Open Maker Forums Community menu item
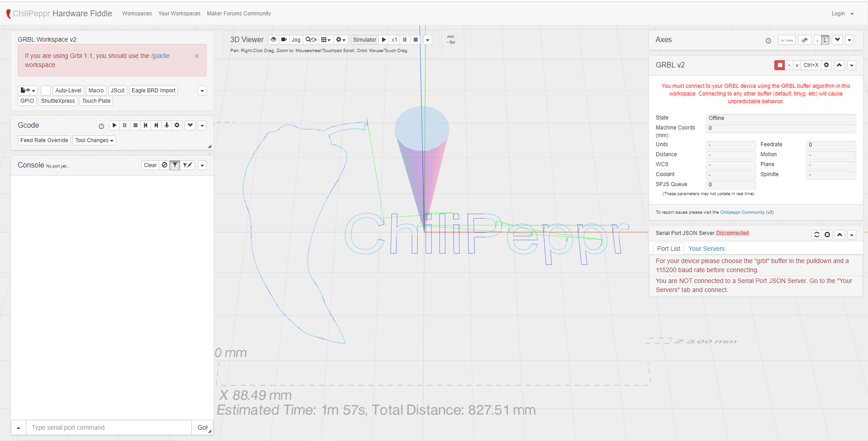The height and width of the screenshot is (441, 868). pyautogui.click(x=239, y=14)
